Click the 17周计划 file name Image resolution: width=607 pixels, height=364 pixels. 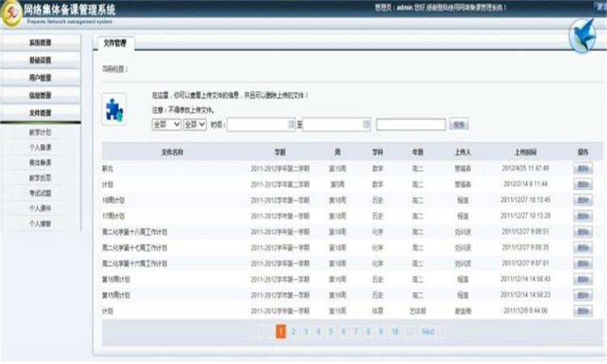[x=113, y=216]
